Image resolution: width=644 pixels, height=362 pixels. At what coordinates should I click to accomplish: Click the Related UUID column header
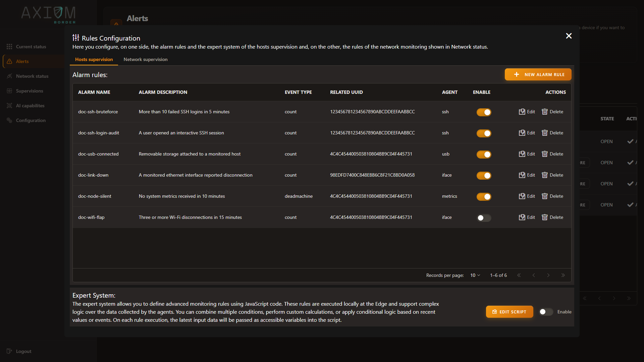(346, 92)
